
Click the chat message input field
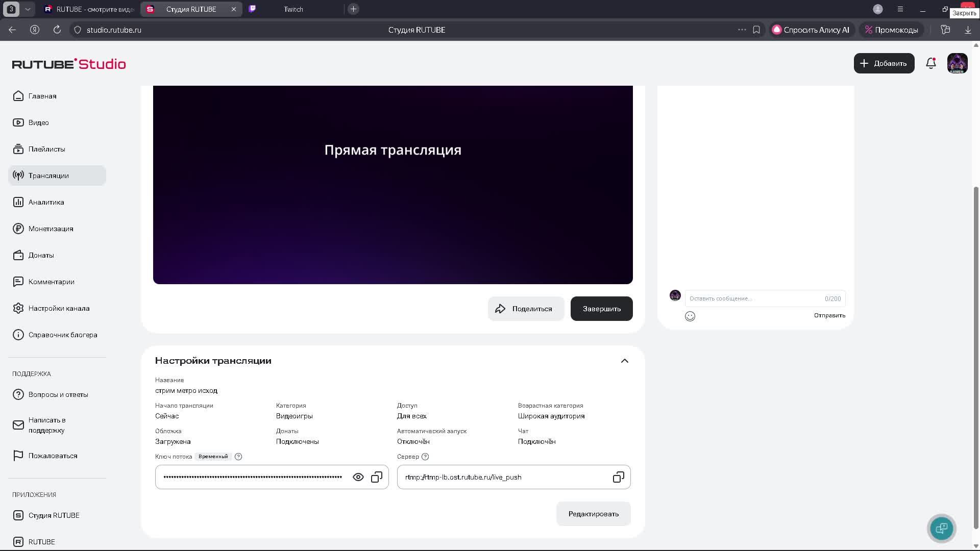point(755,298)
